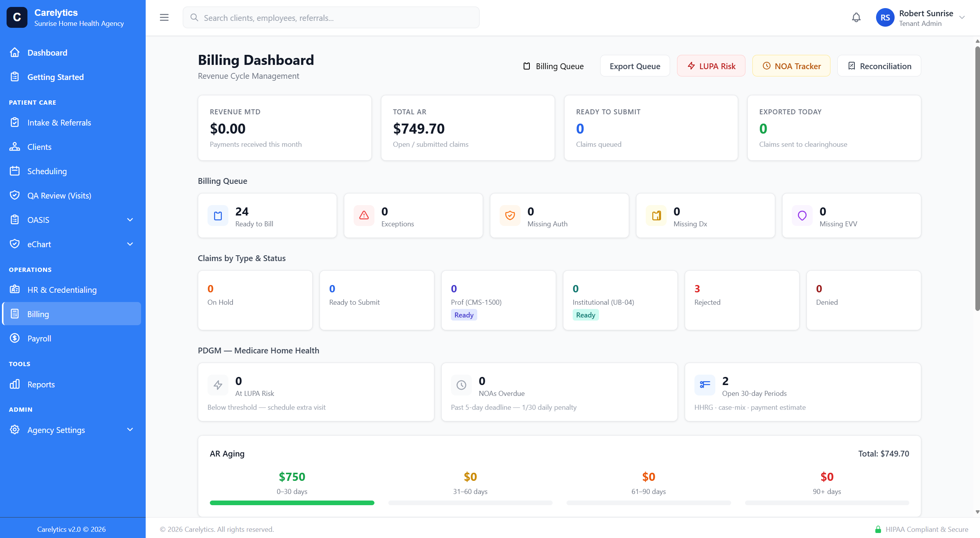Expand the Agency Settings chevron
The width and height of the screenshot is (980, 538).
tap(130, 430)
